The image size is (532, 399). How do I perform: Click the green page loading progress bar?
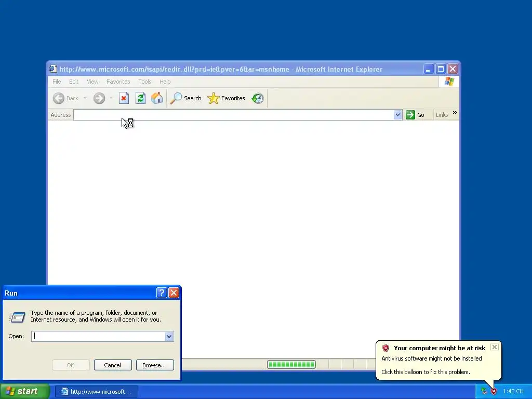pos(291,364)
